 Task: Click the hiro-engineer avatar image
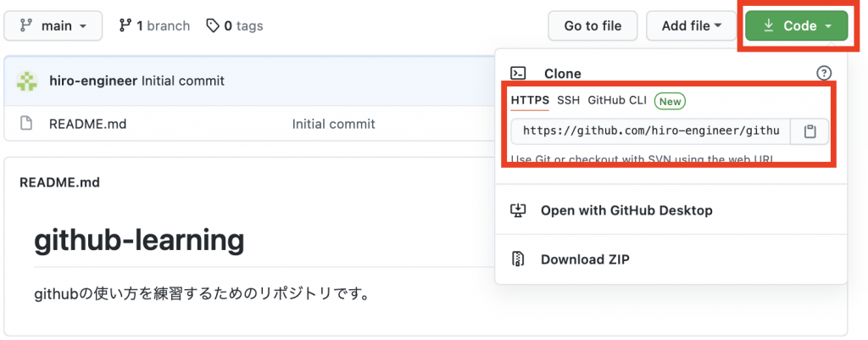point(26,81)
